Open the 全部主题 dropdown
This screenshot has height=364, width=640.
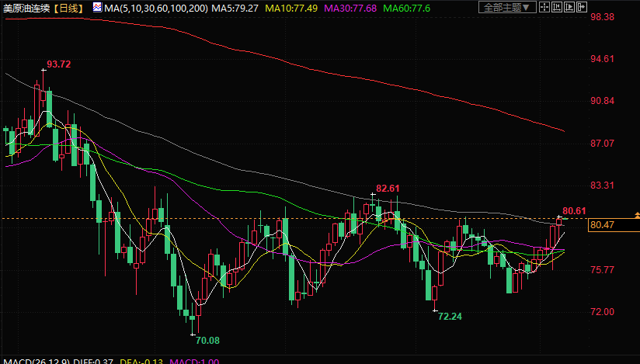[x=507, y=8]
